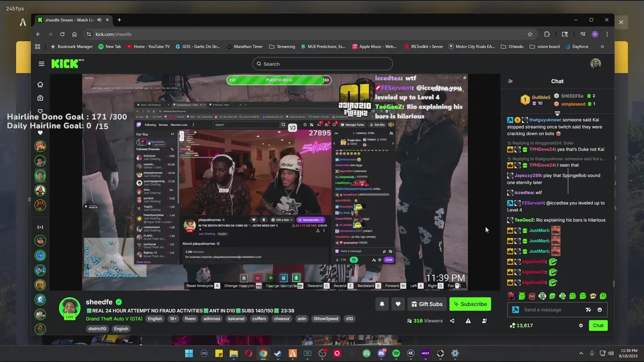Screen dimensions: 644x362
Task: Mute the tab's audio speaker icon
Action: click(99, 20)
